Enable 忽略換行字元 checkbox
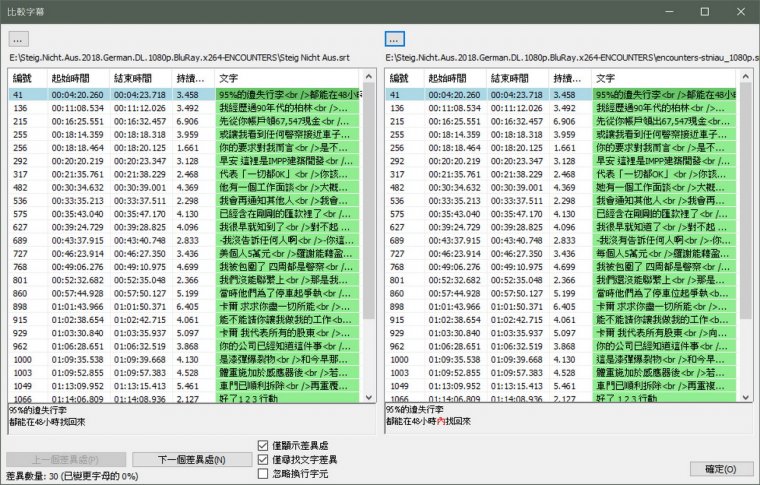Viewport: 760px width, 485px height. pyautogui.click(x=263, y=473)
